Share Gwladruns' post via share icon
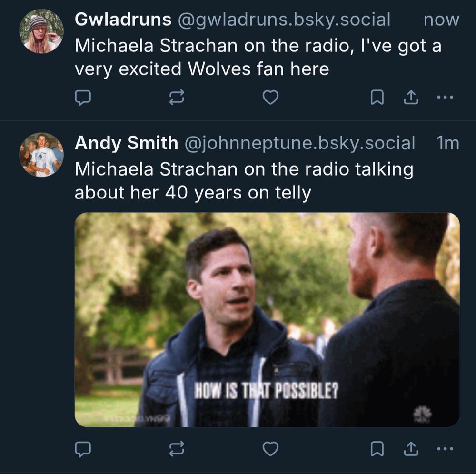Image resolution: width=476 pixels, height=474 pixels. (x=411, y=98)
